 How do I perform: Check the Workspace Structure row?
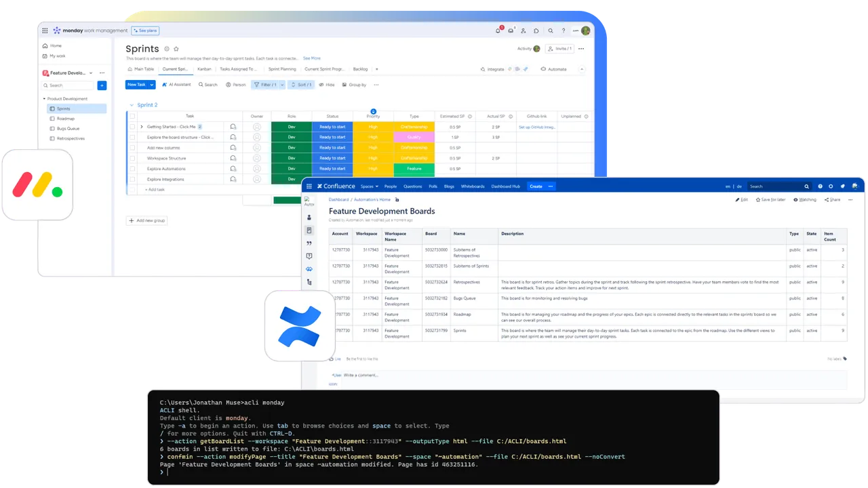point(132,158)
